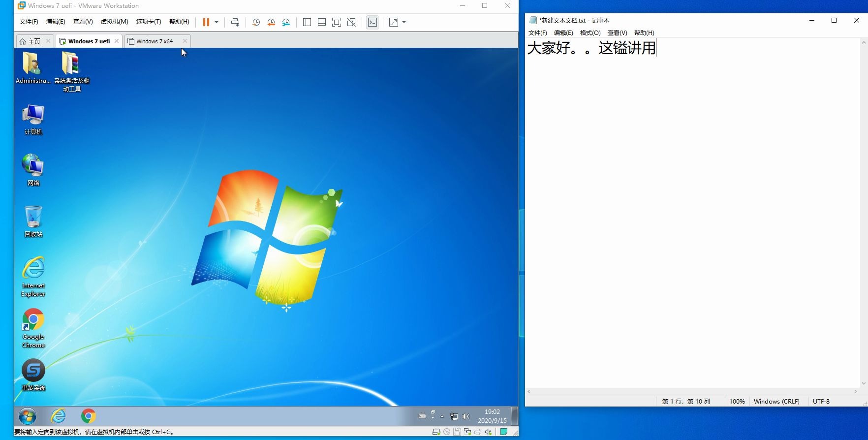Open the Notepad 格式(O) menu
Screen dimensions: 868x440
590,33
